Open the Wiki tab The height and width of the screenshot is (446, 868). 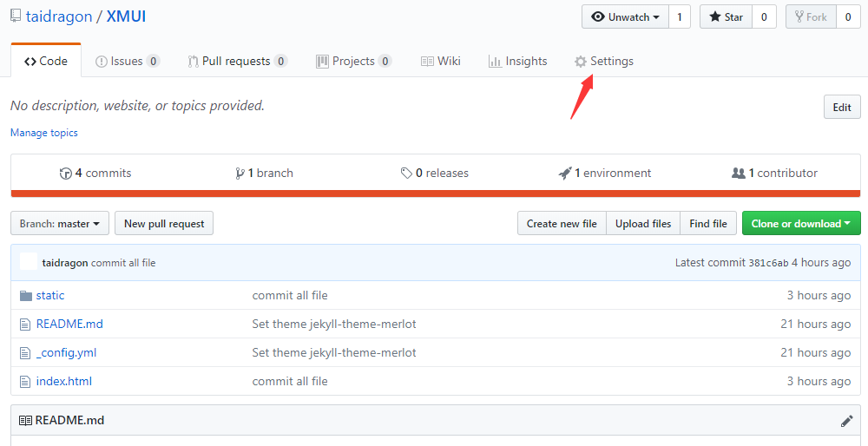tap(441, 61)
